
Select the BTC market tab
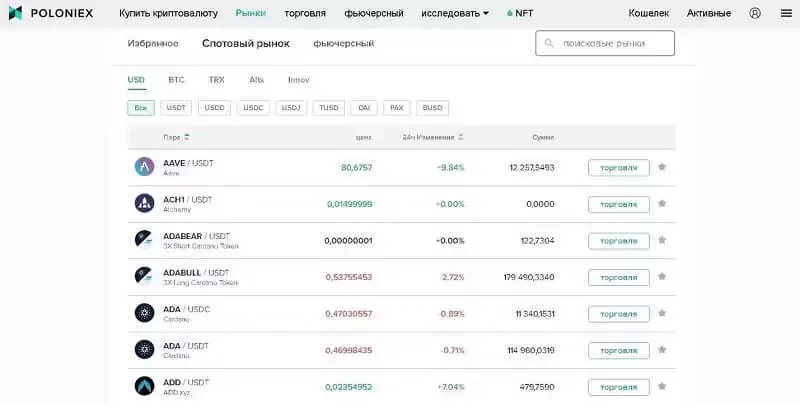click(176, 80)
